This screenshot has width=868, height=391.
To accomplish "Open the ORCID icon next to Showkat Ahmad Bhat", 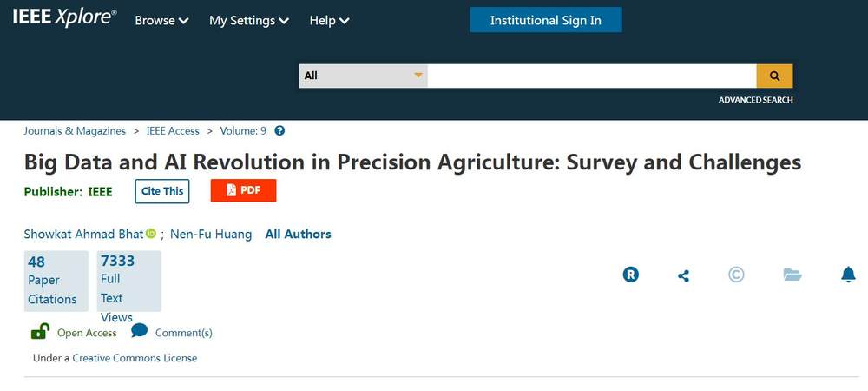I will click(x=151, y=234).
